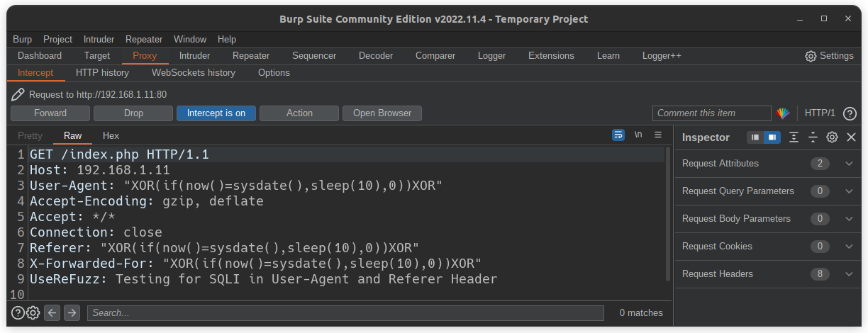Click the Open Browser button
The width and height of the screenshot is (868, 333).
[x=382, y=113]
